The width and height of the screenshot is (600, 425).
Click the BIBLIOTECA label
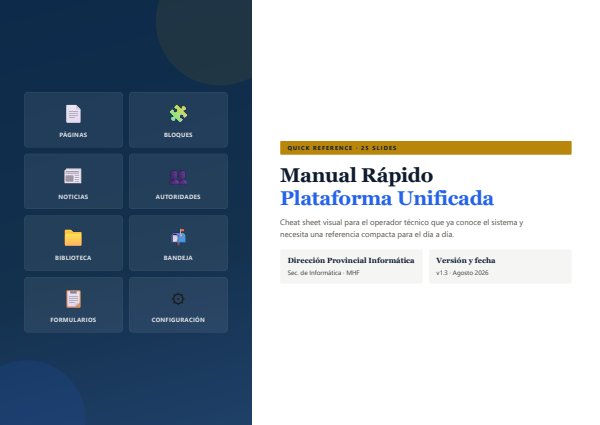pos(73,258)
